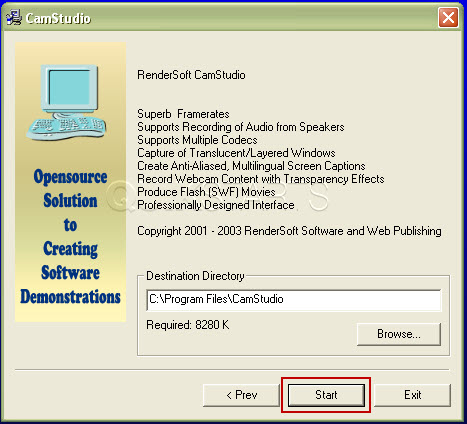Click the RenderSoft CamStudio heading

pos(191,75)
